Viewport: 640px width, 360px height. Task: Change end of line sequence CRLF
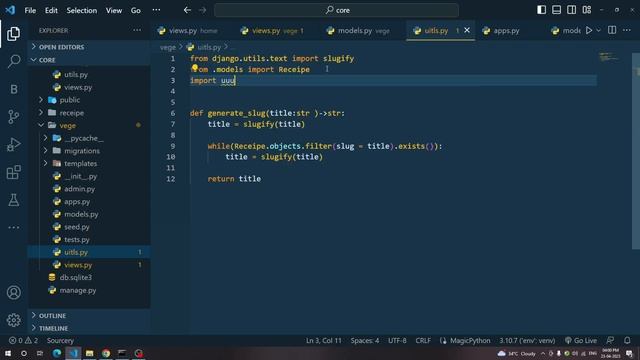click(423, 340)
